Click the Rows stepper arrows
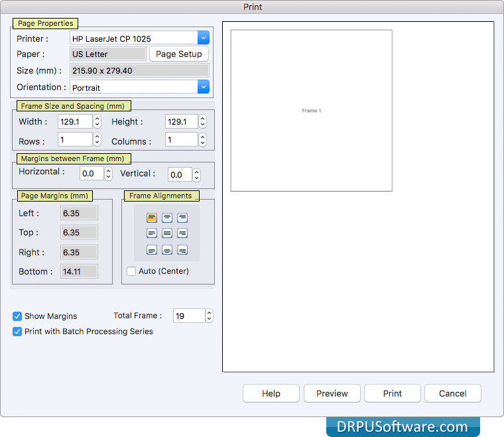 point(97,139)
